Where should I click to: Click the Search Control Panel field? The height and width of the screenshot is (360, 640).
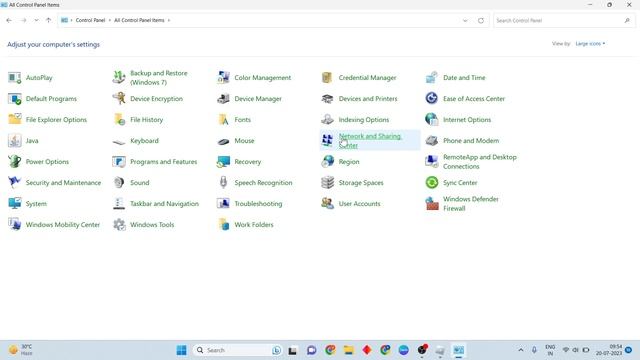coord(564,20)
